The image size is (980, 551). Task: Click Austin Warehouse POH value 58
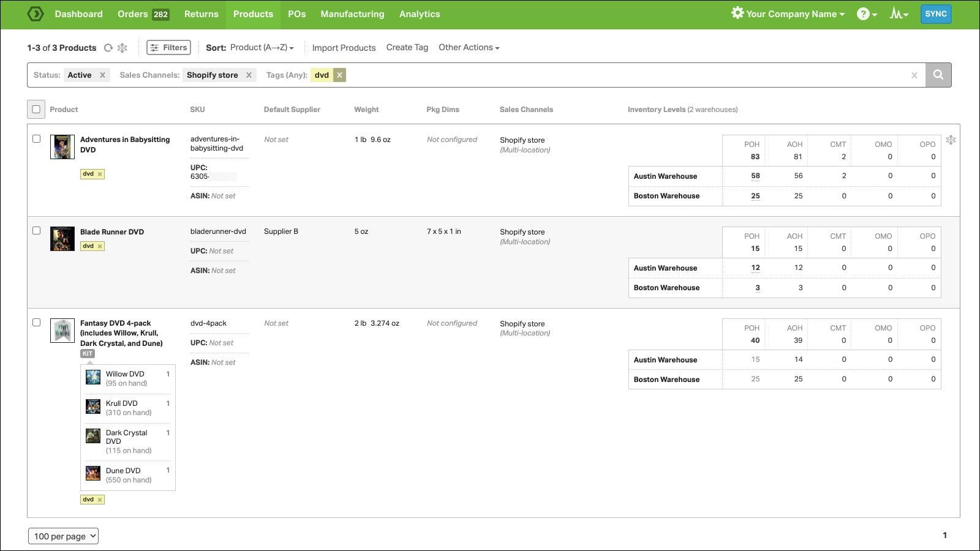tap(755, 176)
